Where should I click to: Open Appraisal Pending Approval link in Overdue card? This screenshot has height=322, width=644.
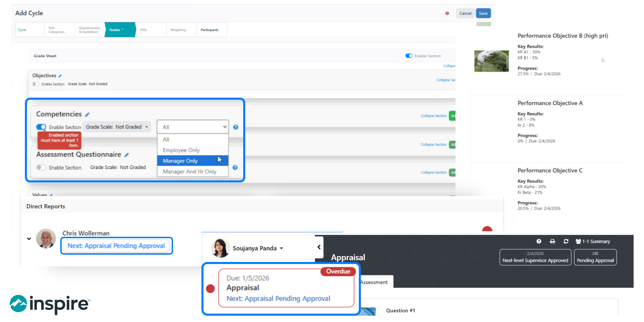[278, 299]
